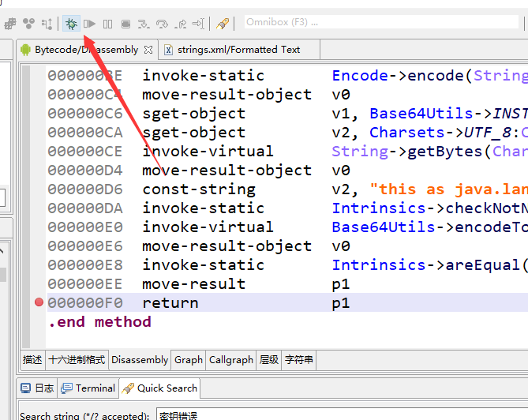
Task: Click the Pause debugger icon
Action: click(107, 24)
